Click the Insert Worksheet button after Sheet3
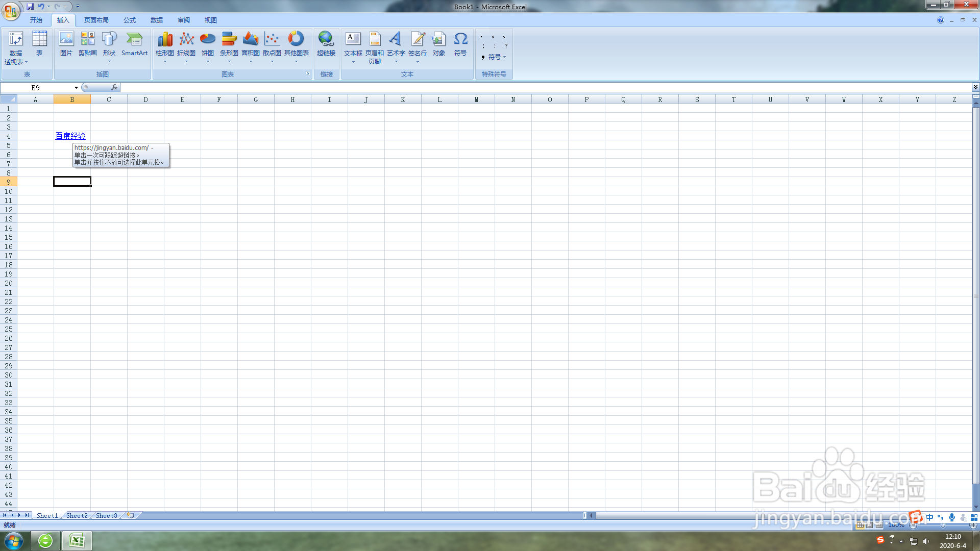 129,515
